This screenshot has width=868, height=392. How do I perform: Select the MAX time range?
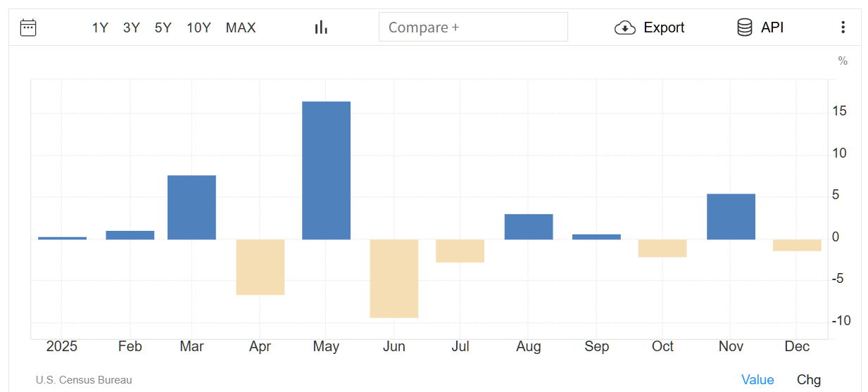click(x=241, y=27)
